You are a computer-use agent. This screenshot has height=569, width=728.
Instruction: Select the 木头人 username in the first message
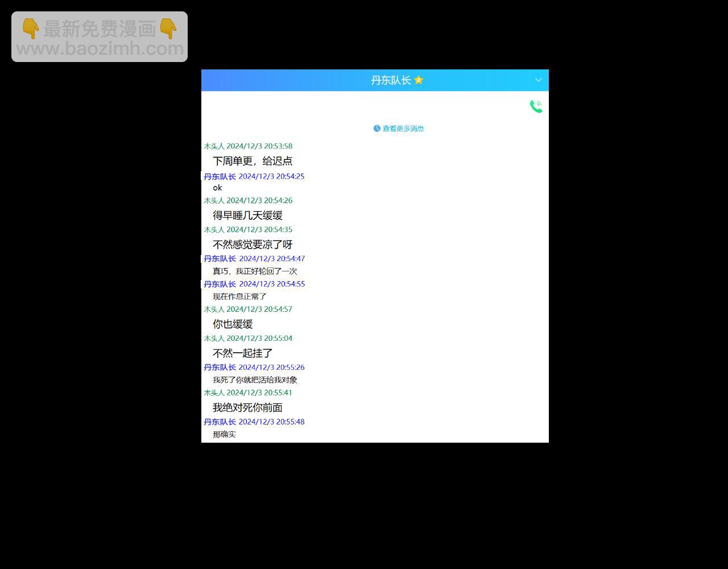213,146
